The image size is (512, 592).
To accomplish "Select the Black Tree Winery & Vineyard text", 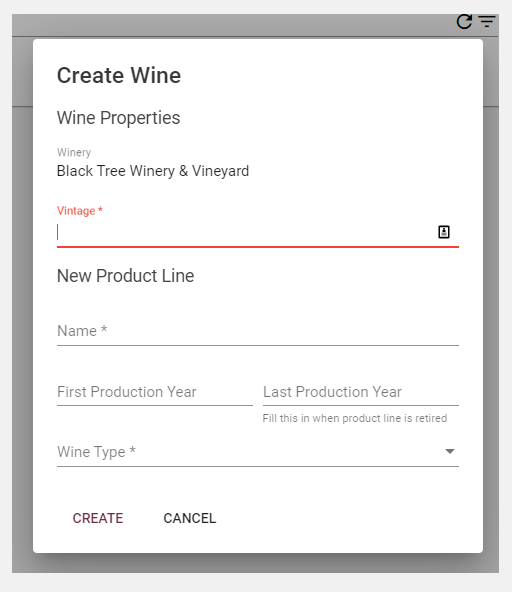I will coord(153,171).
